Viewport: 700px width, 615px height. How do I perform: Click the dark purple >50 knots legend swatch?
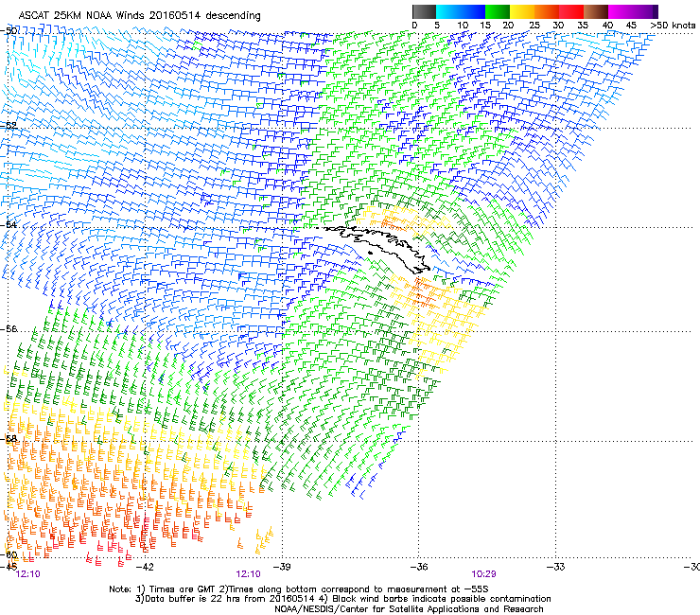click(656, 11)
